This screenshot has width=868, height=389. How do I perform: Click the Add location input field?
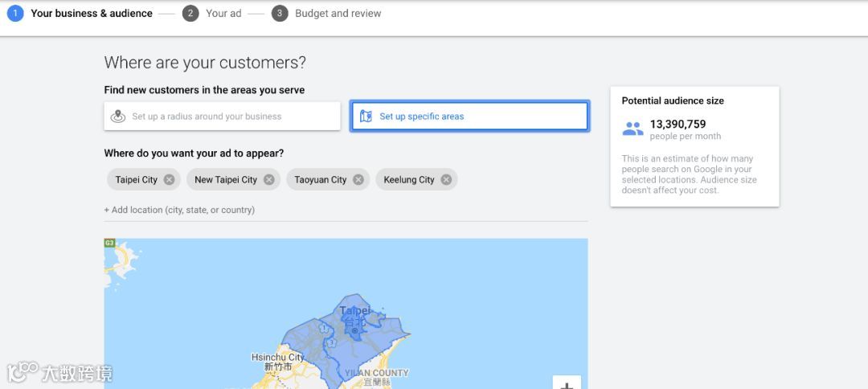tap(346, 211)
